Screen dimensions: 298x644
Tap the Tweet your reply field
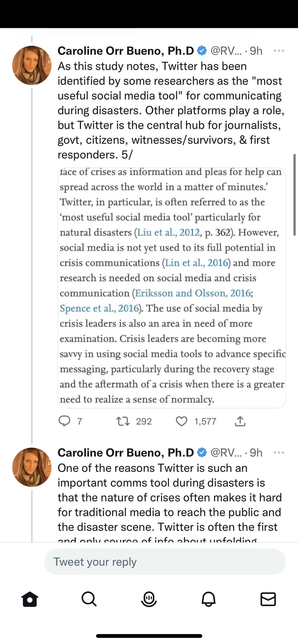(165, 562)
